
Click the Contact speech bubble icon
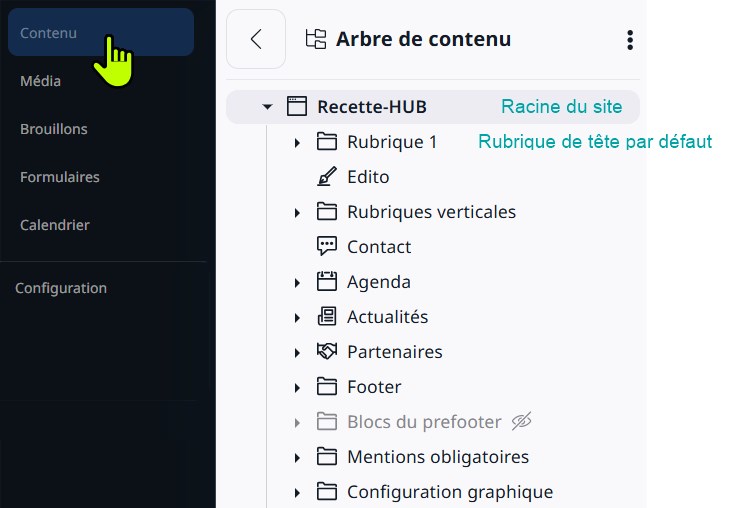click(x=327, y=246)
